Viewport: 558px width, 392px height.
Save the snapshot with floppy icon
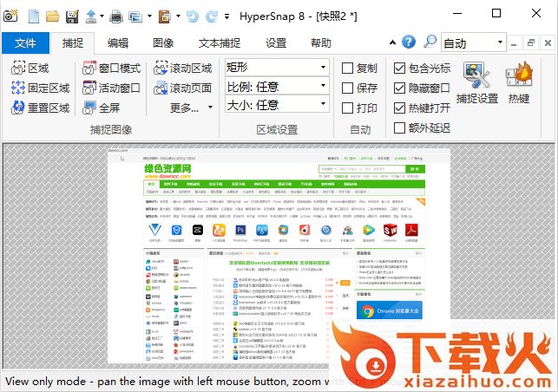tap(72, 16)
